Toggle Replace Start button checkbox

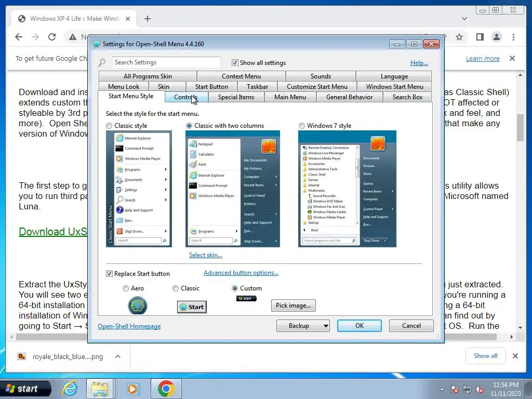tap(109, 273)
